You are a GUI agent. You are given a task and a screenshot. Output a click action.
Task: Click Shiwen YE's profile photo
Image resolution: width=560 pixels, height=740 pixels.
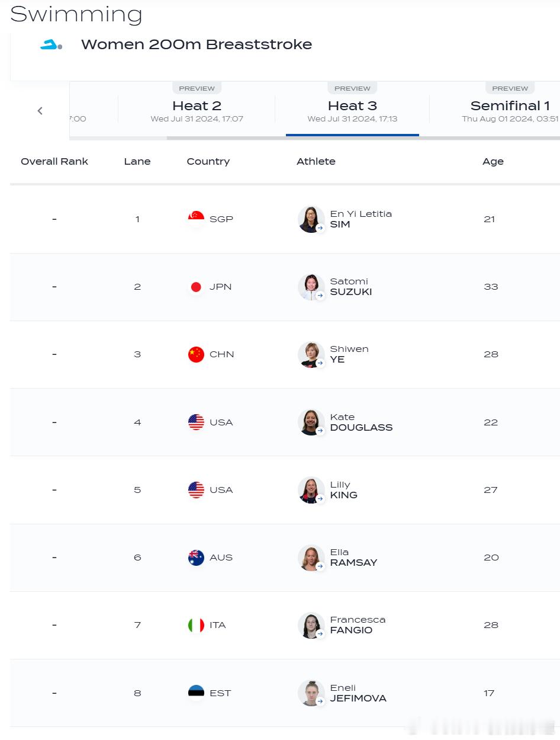[x=311, y=354]
